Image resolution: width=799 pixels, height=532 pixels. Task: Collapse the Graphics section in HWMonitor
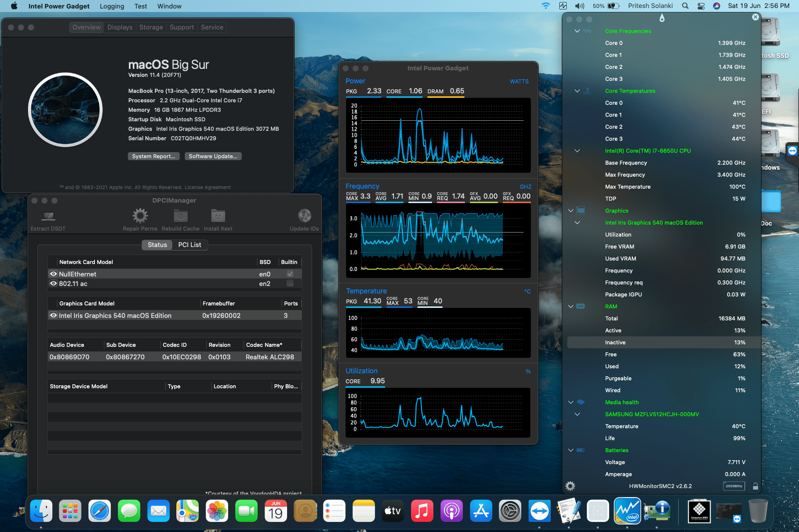(571, 211)
